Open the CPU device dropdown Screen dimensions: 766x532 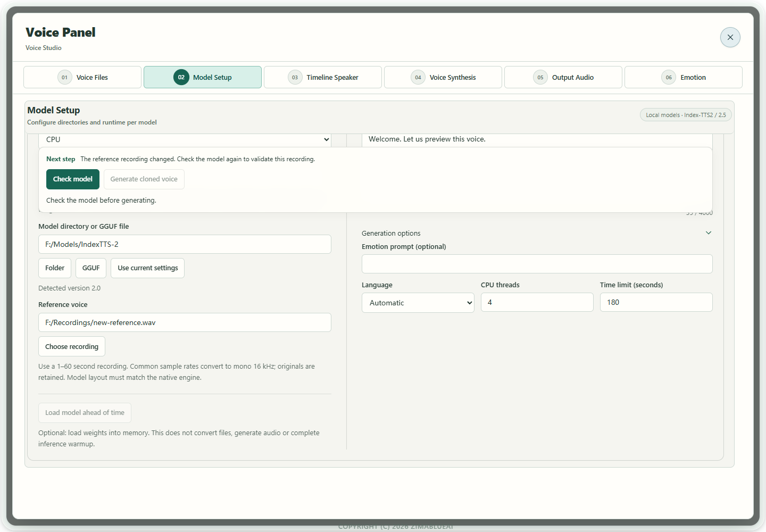click(185, 139)
